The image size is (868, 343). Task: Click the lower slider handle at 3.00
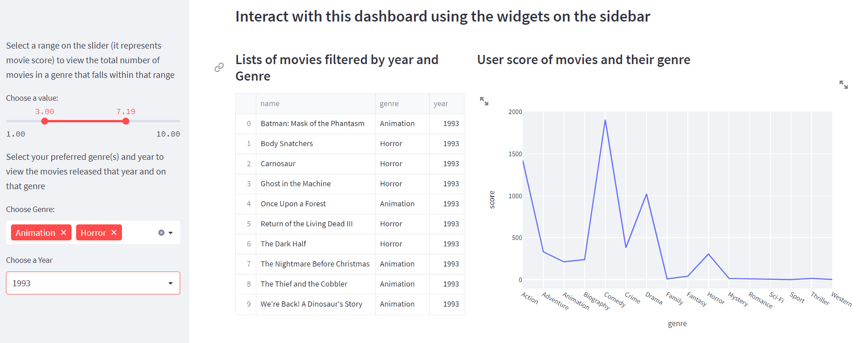[x=44, y=121]
